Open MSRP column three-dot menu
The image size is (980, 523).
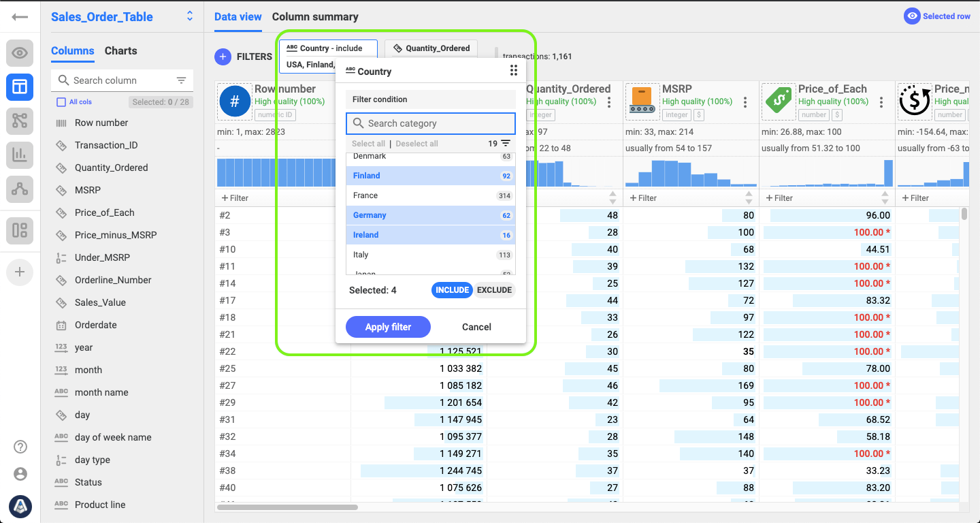[x=745, y=102]
